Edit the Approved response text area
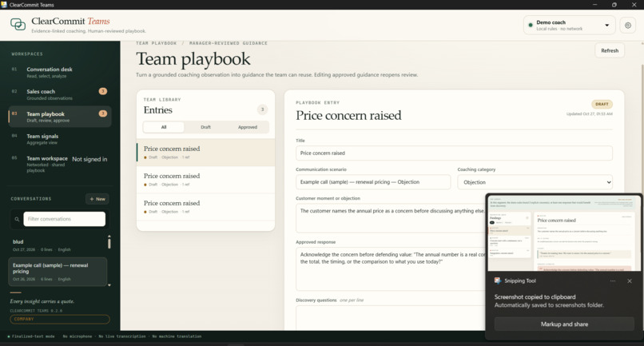644x346 pixels. (390, 269)
